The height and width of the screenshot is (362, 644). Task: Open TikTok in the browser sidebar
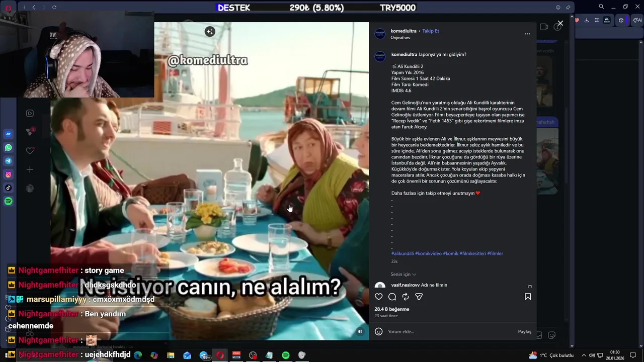point(9,188)
